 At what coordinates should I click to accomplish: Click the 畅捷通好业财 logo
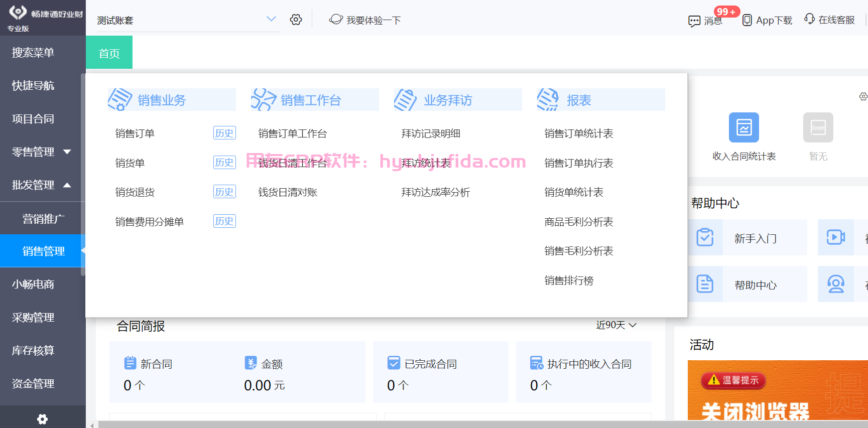tap(46, 14)
